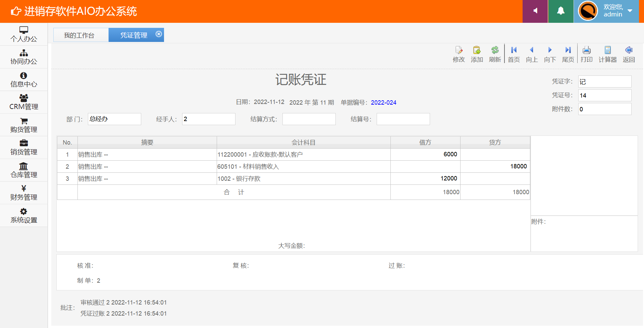
Task: Open the 计算器 calculator
Action: click(607, 54)
